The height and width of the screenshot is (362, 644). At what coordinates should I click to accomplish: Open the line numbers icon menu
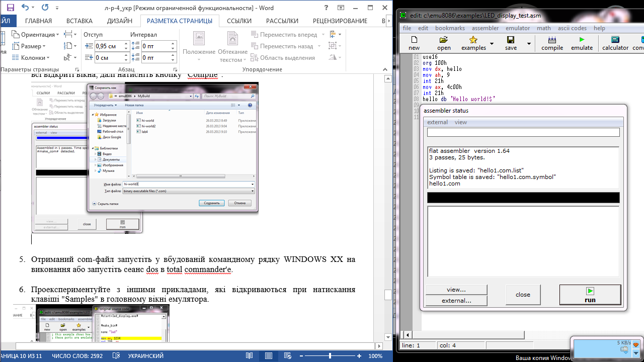click(69, 46)
